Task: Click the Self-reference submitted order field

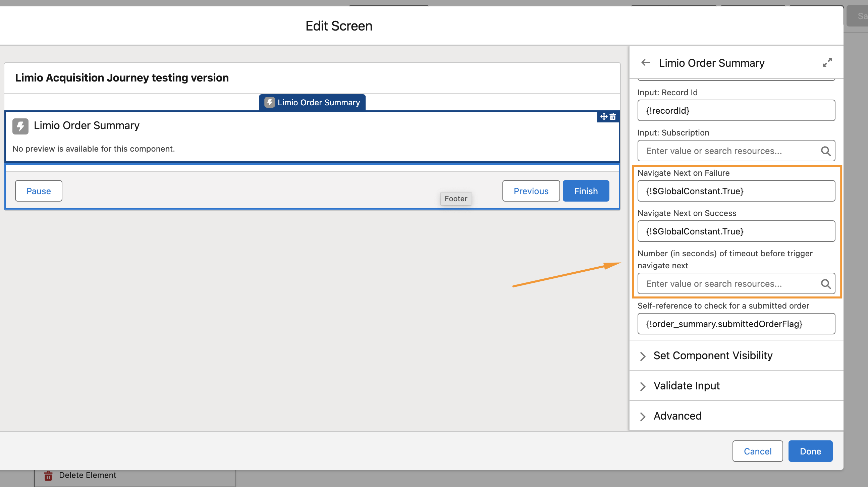Action: coord(736,324)
